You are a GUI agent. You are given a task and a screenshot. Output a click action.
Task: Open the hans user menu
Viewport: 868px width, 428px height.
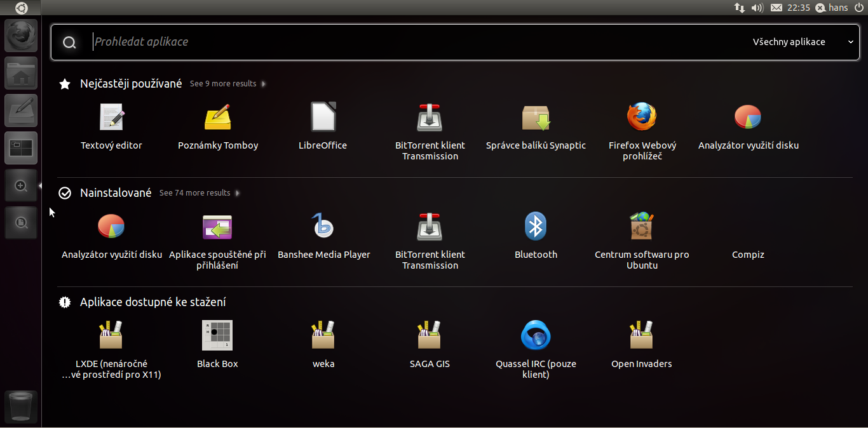pyautogui.click(x=832, y=8)
